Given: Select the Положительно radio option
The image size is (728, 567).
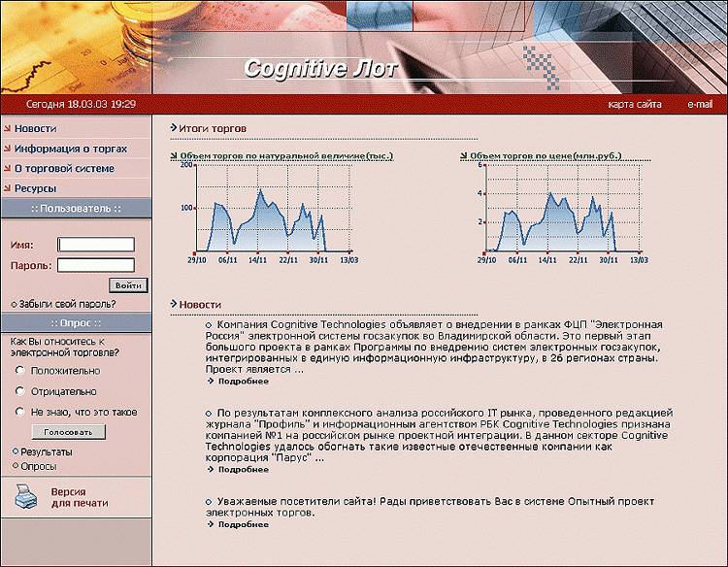Looking at the screenshot, I should (x=20, y=370).
